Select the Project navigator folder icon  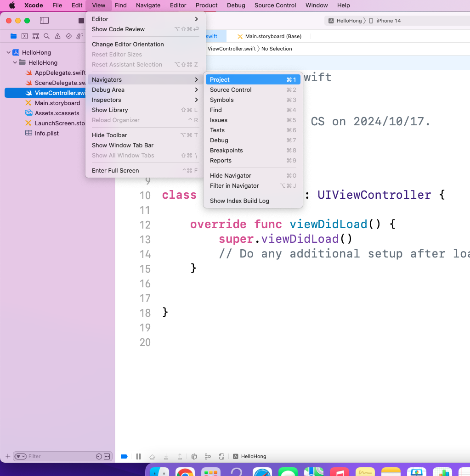coord(13,36)
